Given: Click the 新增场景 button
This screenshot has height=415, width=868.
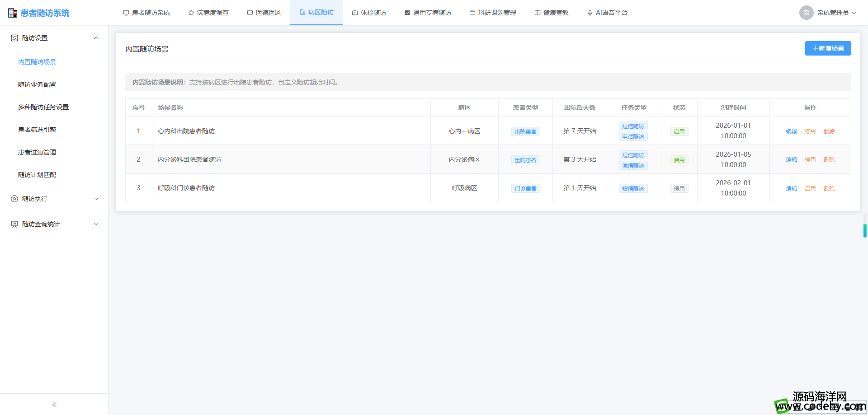Looking at the screenshot, I should pos(828,48).
